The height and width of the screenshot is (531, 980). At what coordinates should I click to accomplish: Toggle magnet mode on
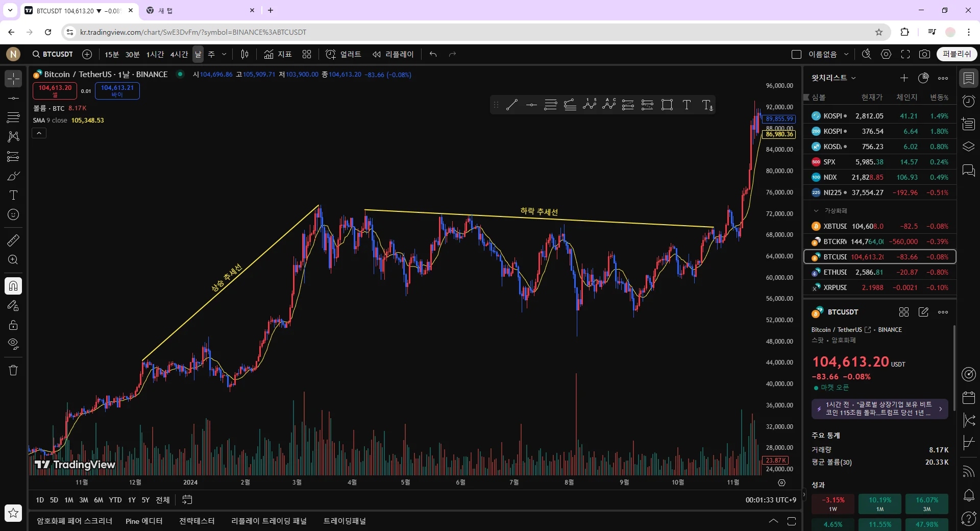pyautogui.click(x=13, y=286)
